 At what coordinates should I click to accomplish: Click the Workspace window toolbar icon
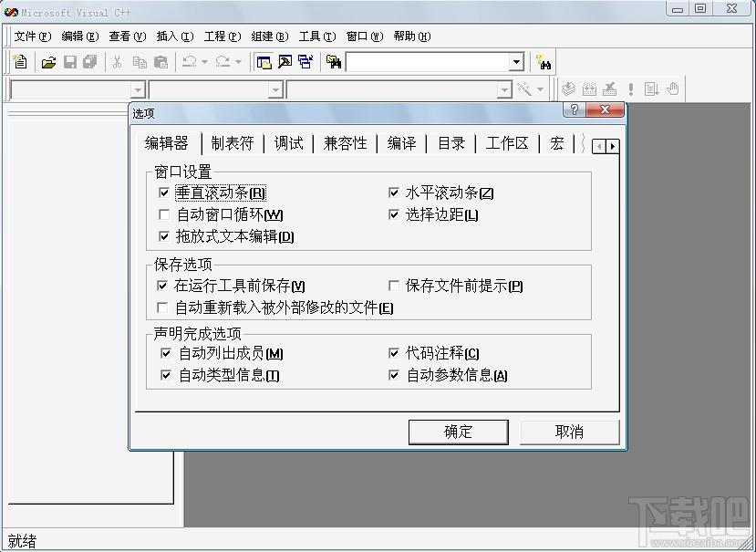tap(264, 62)
